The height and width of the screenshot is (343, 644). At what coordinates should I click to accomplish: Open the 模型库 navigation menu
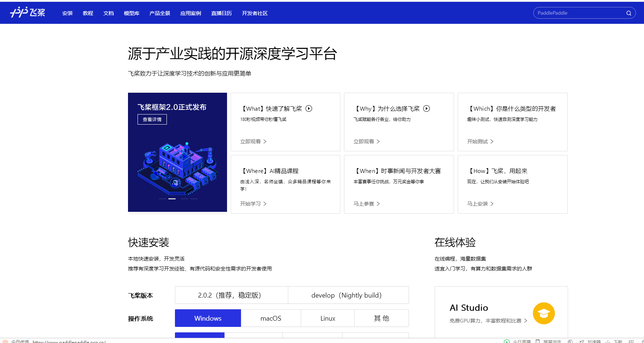(131, 13)
